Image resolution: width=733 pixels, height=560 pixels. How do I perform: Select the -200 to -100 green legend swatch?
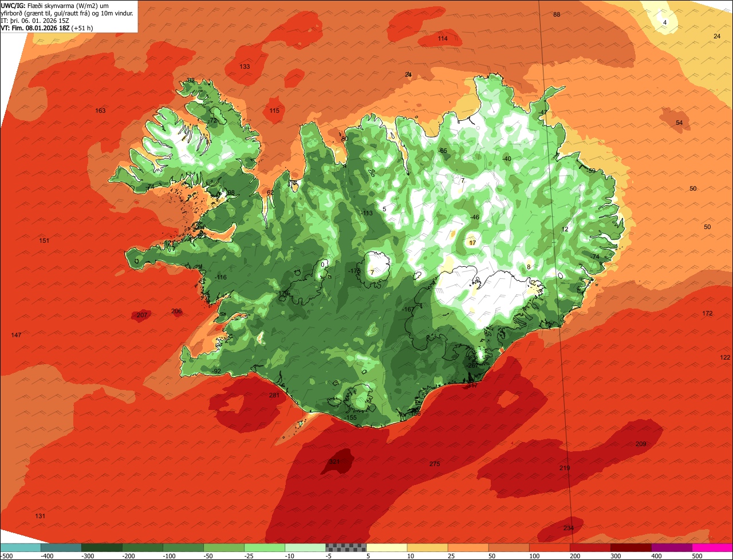point(142,547)
